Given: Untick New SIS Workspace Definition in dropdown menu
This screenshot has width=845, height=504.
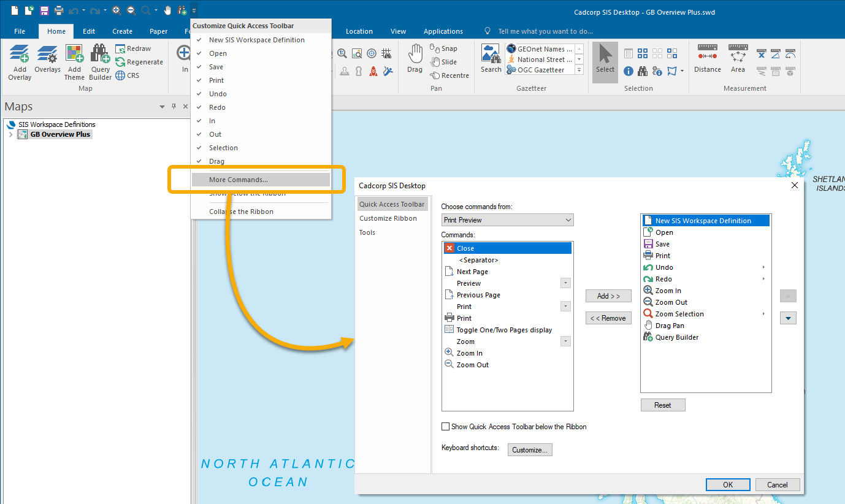Looking at the screenshot, I should (x=261, y=40).
